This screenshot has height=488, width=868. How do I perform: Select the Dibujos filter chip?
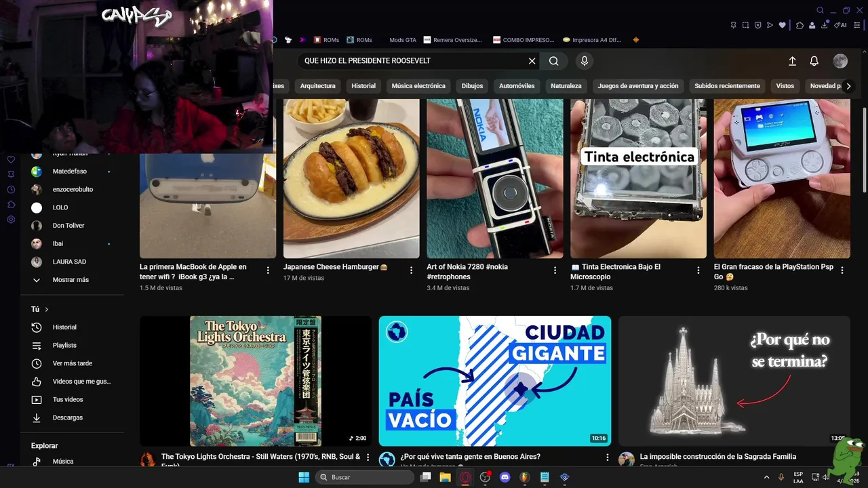click(473, 86)
